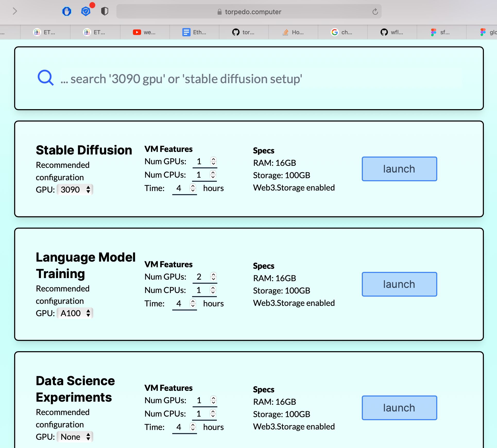Image resolution: width=497 pixels, height=448 pixels.
Task: Switch to the second ET... tab
Action: coord(95,32)
